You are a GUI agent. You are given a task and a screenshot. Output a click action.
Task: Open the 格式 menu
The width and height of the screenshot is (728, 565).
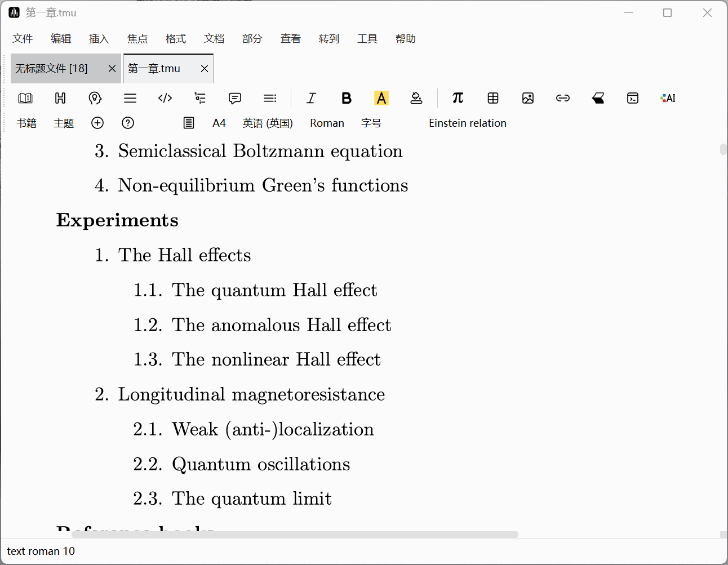click(x=176, y=38)
